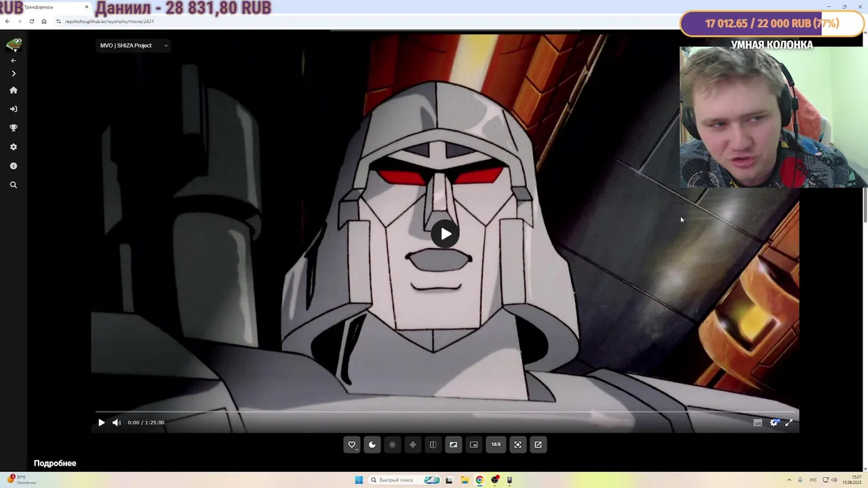Open the MVO | SHIZA Project translation dropdown
This screenshot has height=488, width=868.
coord(134,45)
